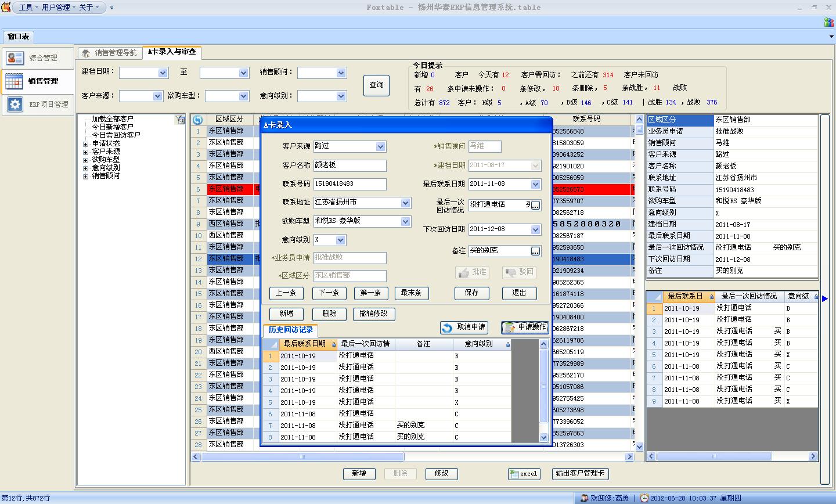
Task: Click the 查询 button
Action: [376, 85]
